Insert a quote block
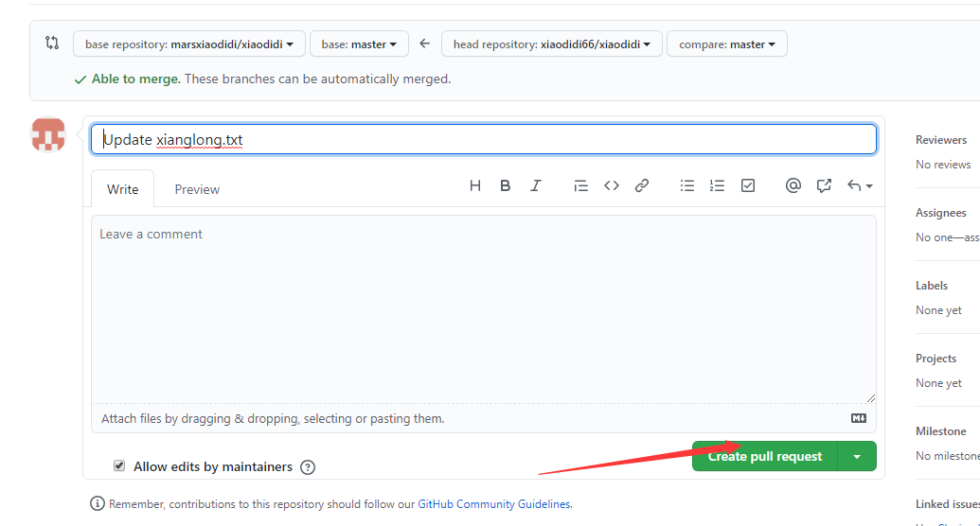 (581, 185)
